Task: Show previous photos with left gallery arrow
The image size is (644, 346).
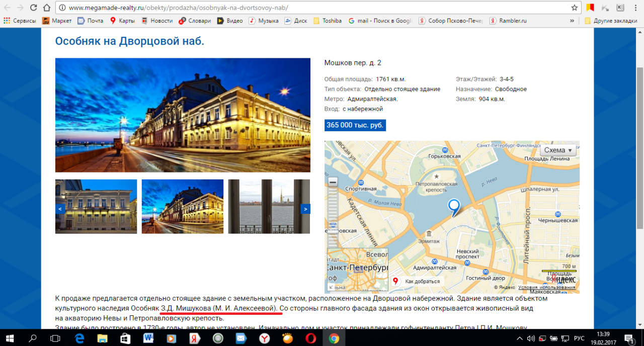Action: click(60, 208)
